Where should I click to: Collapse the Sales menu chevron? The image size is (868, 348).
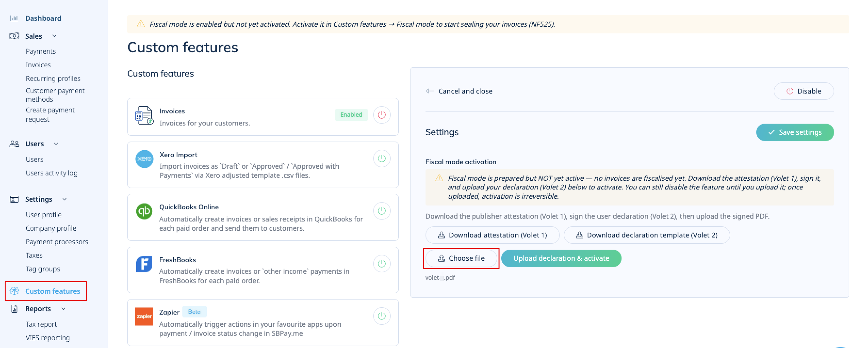pyautogui.click(x=54, y=36)
